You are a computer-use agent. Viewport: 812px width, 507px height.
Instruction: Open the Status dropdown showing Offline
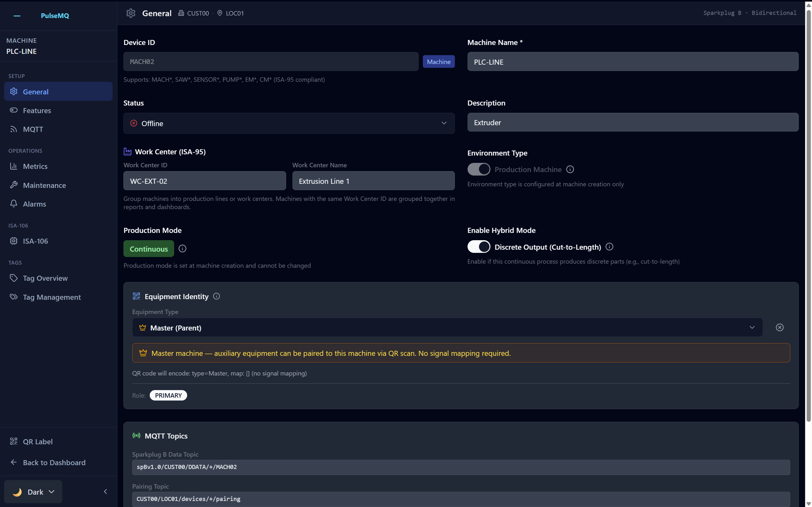point(289,123)
